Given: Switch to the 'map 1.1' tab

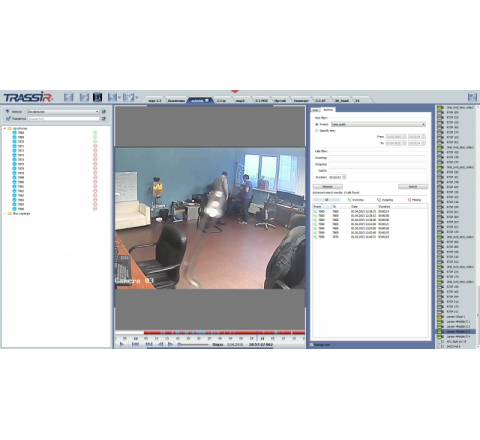Looking at the screenshot, I should click(155, 100).
